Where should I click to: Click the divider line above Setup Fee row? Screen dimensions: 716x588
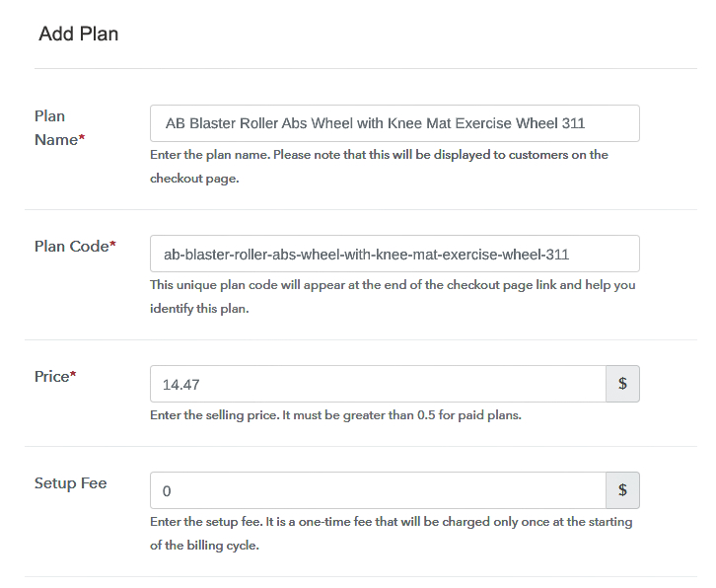365,446
